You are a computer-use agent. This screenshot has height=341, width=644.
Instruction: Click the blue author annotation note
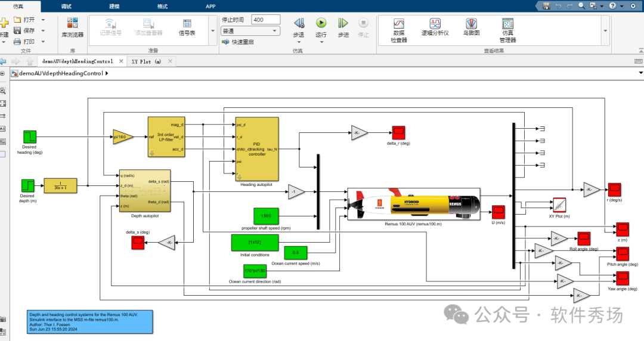click(90, 322)
